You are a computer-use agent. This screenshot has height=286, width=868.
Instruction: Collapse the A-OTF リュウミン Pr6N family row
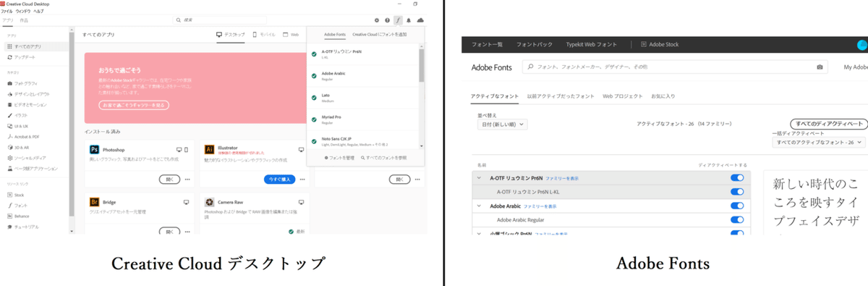pos(479,177)
